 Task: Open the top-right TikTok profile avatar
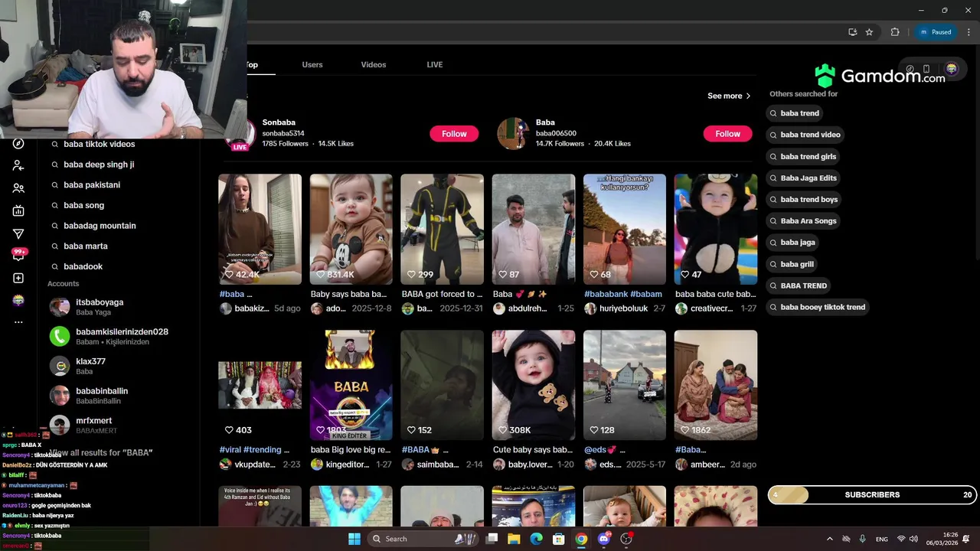coord(952,69)
